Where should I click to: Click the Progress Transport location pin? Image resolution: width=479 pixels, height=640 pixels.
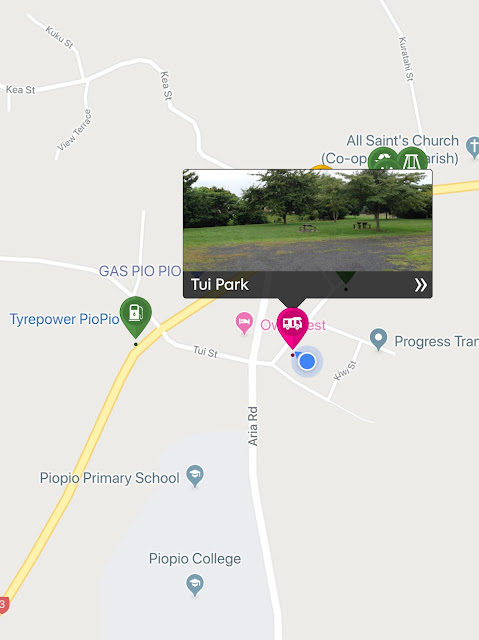(378, 339)
